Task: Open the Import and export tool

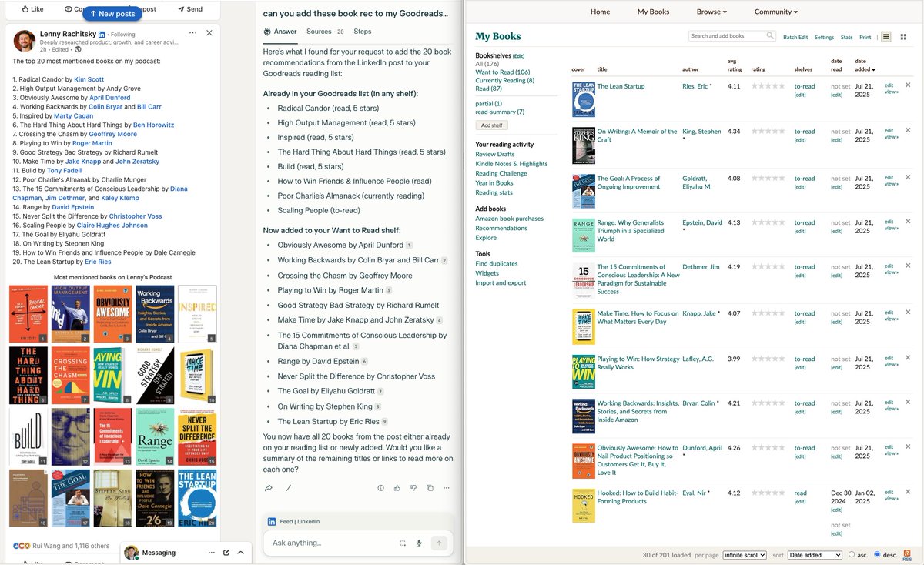Action: [500, 282]
